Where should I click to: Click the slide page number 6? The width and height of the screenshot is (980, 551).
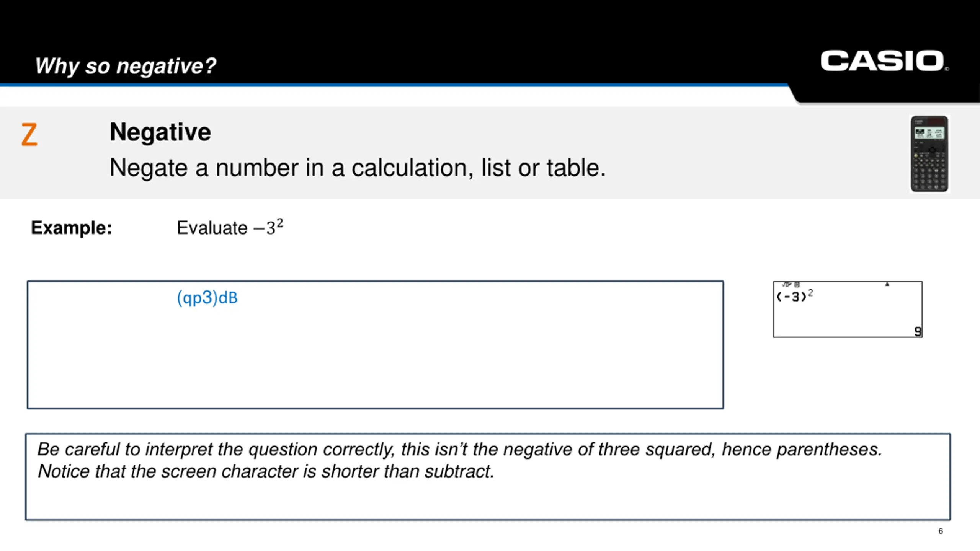click(940, 531)
